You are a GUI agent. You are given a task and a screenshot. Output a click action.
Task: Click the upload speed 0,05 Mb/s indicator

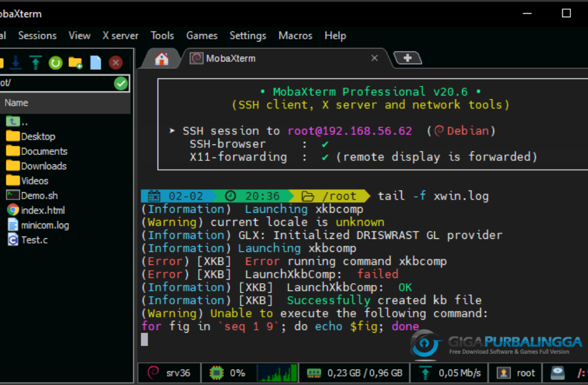(x=450, y=372)
